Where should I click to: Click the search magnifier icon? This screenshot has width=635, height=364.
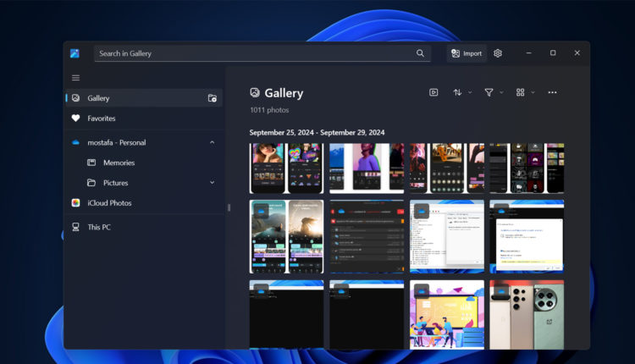pyautogui.click(x=420, y=53)
